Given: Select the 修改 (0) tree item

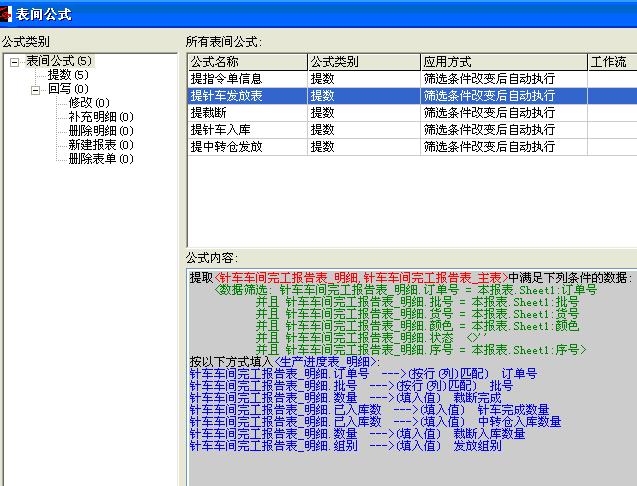Looking at the screenshot, I should (88, 103).
